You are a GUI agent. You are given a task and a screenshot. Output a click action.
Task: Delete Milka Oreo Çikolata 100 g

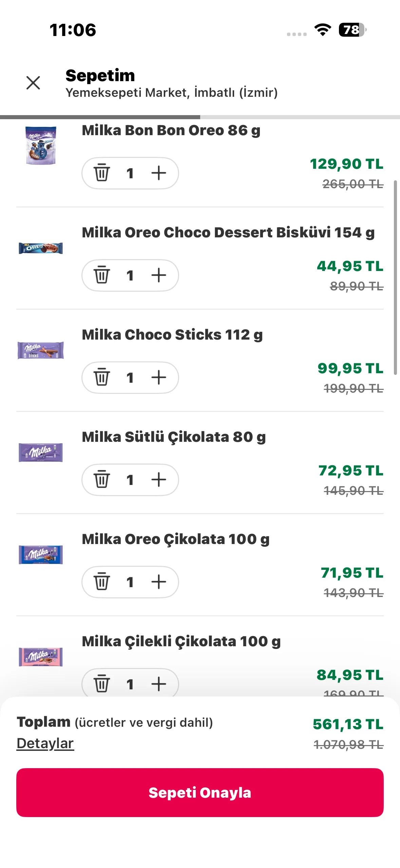pyautogui.click(x=101, y=582)
